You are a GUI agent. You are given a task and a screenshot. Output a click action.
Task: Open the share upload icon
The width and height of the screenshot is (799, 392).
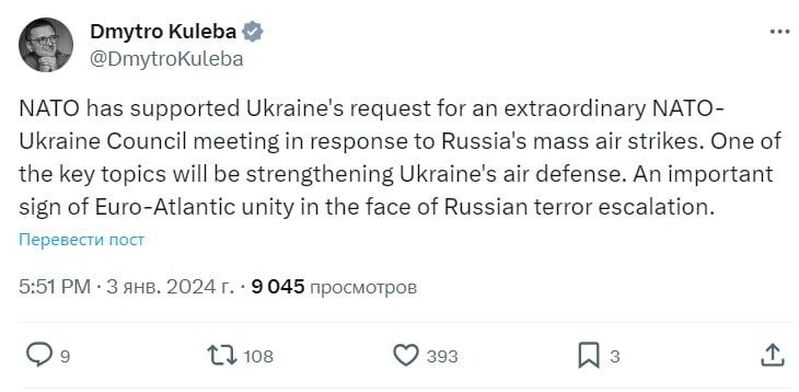(x=772, y=355)
